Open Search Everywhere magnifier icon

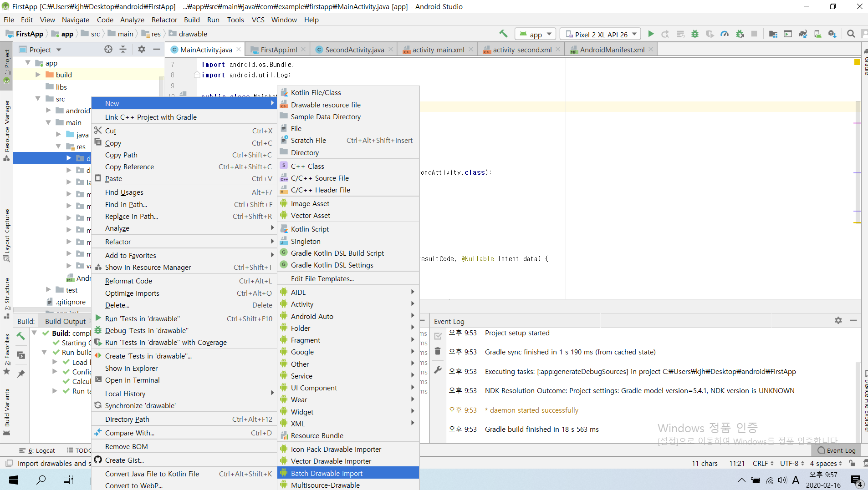click(x=851, y=34)
